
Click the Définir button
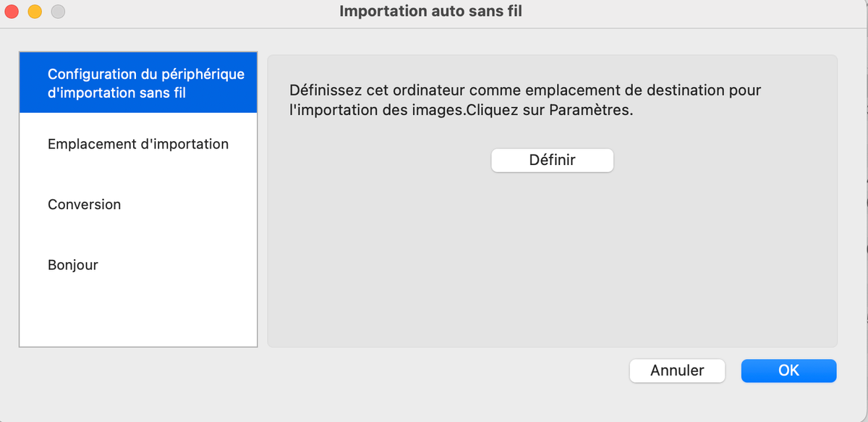point(552,160)
